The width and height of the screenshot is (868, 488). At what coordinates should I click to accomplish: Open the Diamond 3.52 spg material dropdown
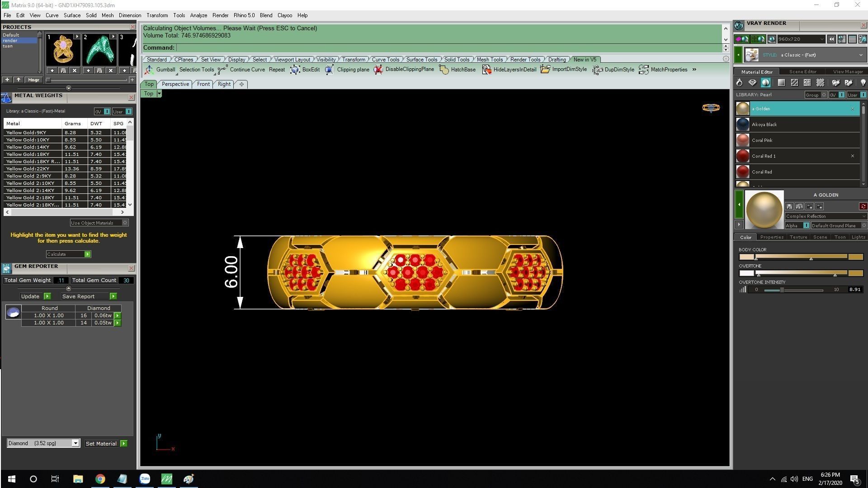tap(75, 443)
